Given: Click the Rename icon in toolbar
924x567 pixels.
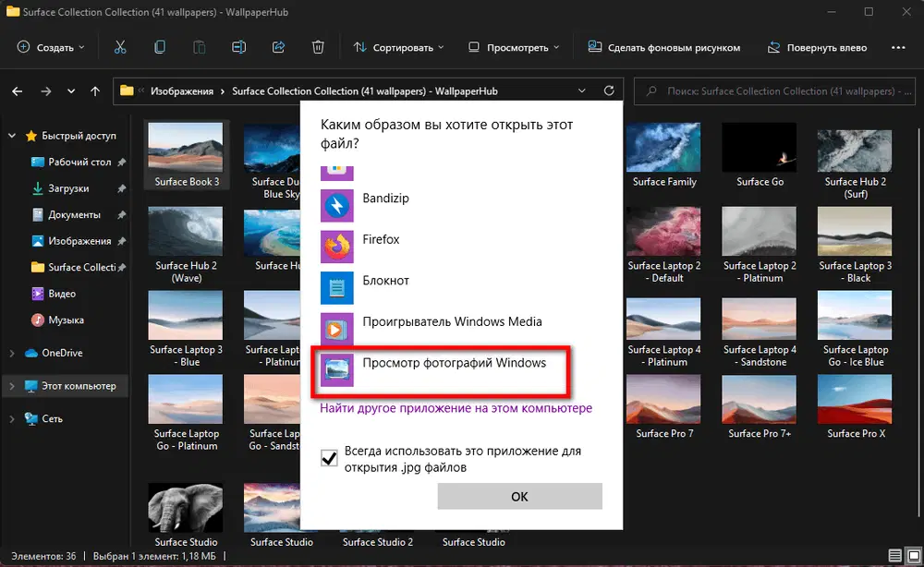Looking at the screenshot, I should tap(238, 47).
